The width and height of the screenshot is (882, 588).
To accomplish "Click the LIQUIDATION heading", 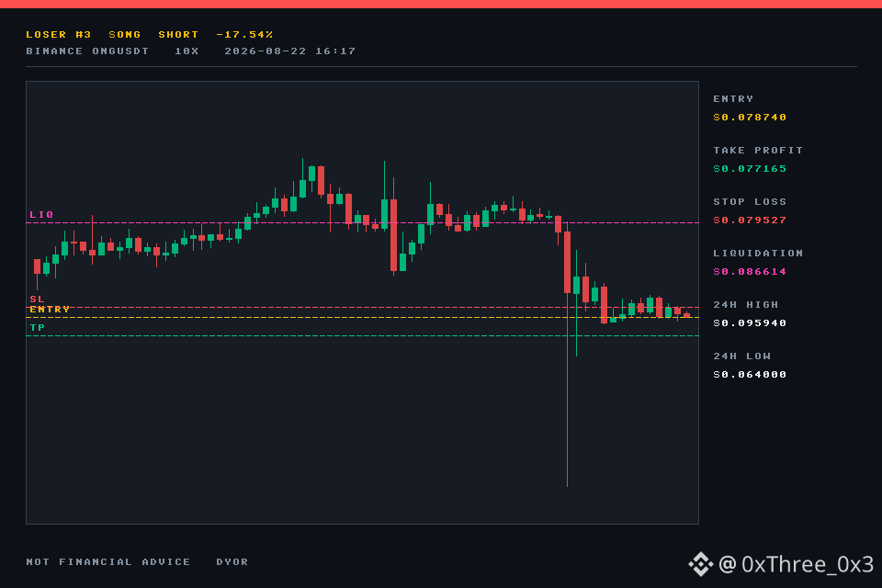I will 758,254.
